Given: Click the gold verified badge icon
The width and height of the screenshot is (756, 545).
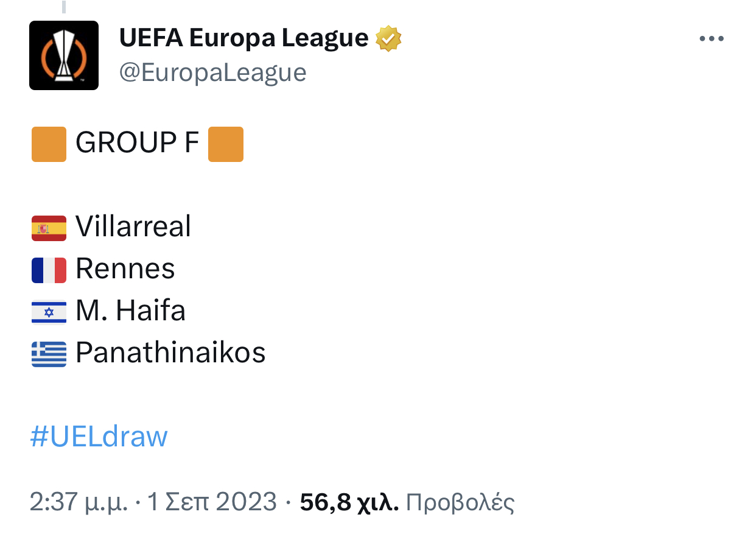Looking at the screenshot, I should pyautogui.click(x=388, y=39).
